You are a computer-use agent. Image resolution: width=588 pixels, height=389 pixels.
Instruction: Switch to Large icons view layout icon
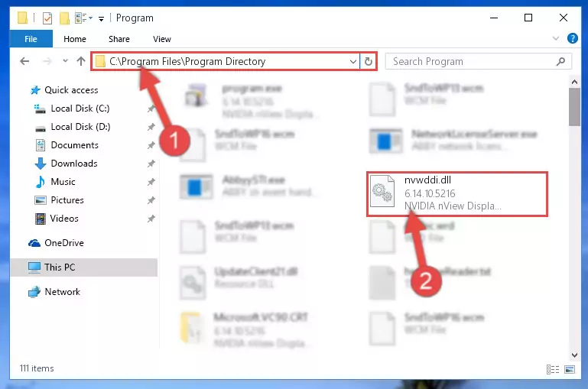[569, 370]
